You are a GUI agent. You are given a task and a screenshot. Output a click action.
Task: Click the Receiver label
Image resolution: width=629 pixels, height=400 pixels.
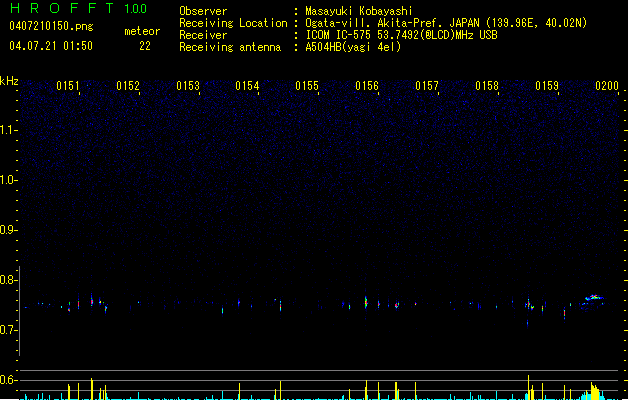coord(203,35)
